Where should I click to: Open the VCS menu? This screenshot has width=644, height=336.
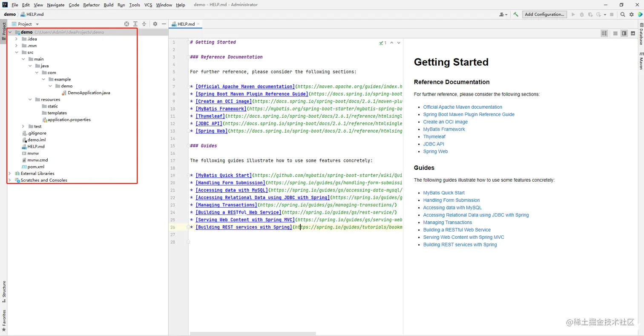click(148, 5)
